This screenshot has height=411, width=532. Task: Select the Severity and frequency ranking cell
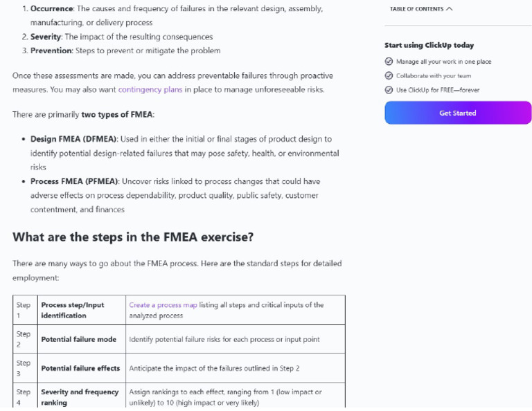[x=82, y=396]
